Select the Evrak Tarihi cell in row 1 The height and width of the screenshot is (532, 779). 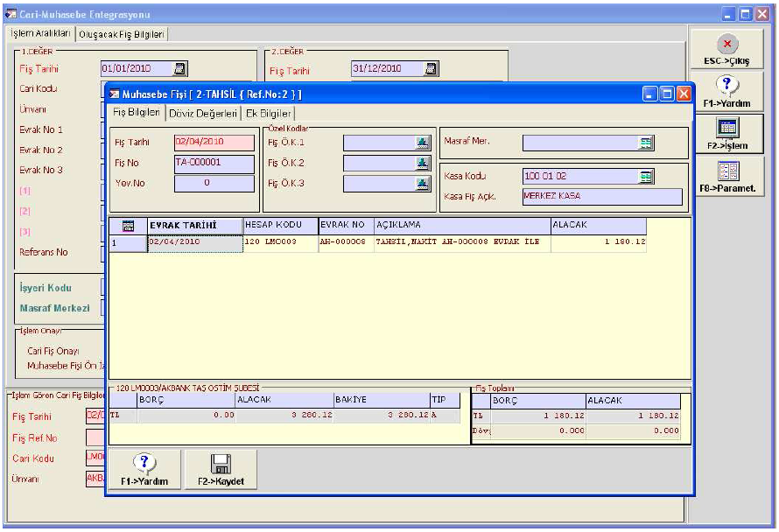point(194,243)
